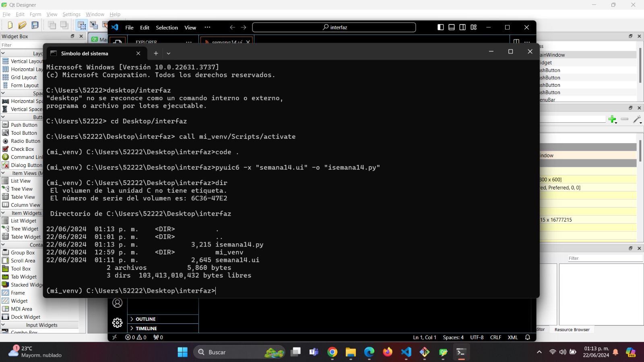Image resolution: width=644 pixels, height=362 pixels.
Task: Go forward in VS Code navigation
Action: (244, 27)
